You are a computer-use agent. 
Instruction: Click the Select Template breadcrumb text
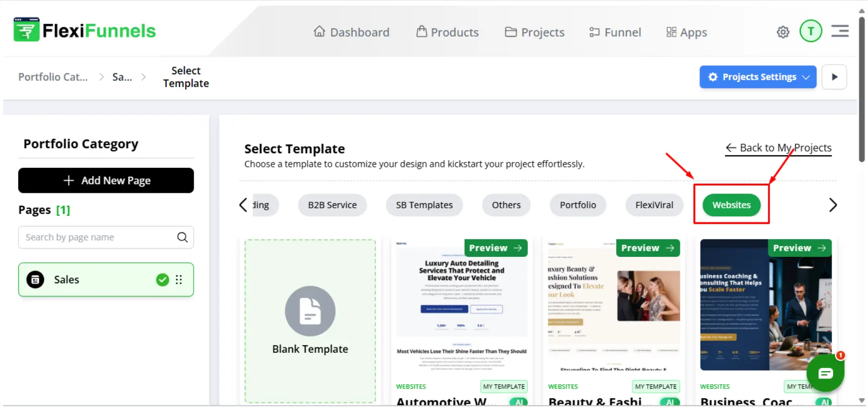click(186, 77)
